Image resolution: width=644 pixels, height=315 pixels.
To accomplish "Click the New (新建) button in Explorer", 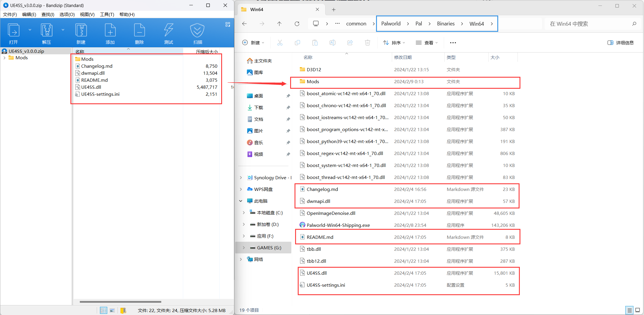I will tap(253, 43).
